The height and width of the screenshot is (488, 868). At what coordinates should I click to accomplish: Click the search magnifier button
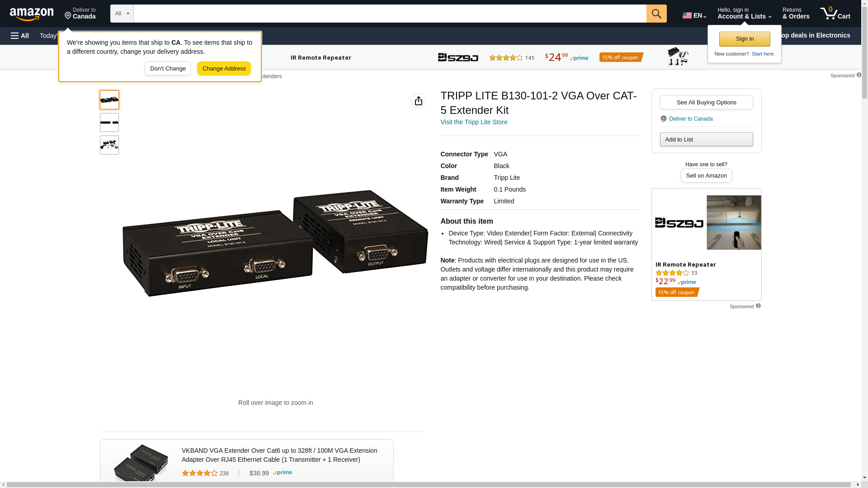pyautogui.click(x=656, y=14)
